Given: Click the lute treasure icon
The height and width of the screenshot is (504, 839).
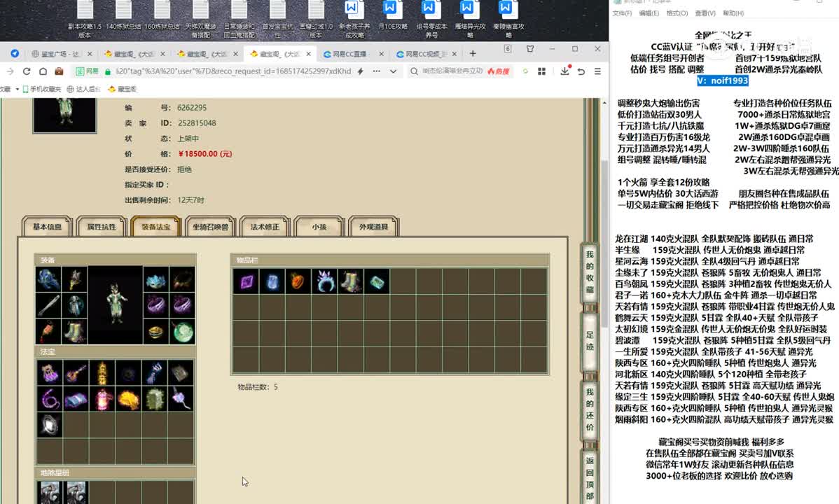Looking at the screenshot, I should [76, 373].
